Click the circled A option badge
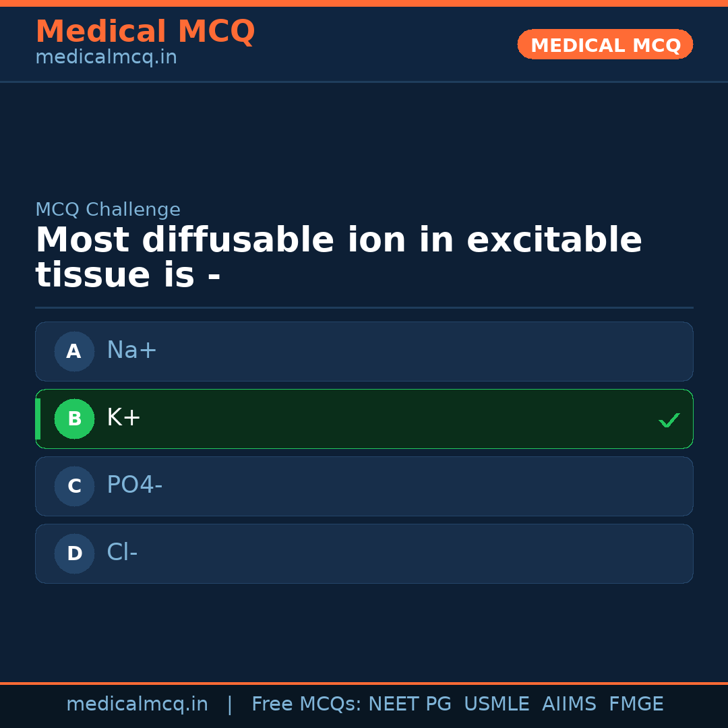The width and height of the screenshot is (728, 728). (x=74, y=351)
